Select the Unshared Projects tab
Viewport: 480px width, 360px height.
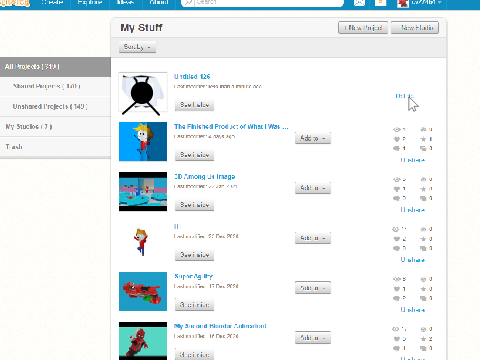pyautogui.click(x=55, y=106)
